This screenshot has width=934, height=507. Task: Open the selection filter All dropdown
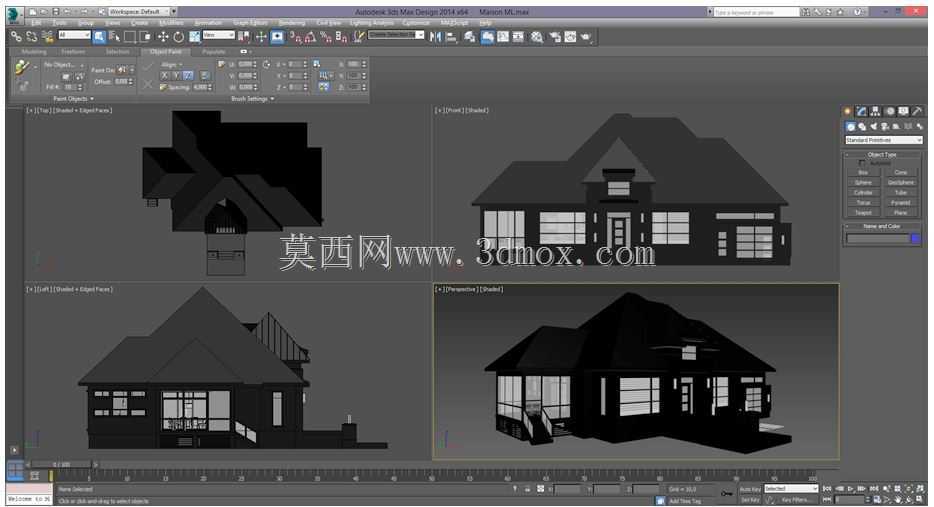pos(74,35)
